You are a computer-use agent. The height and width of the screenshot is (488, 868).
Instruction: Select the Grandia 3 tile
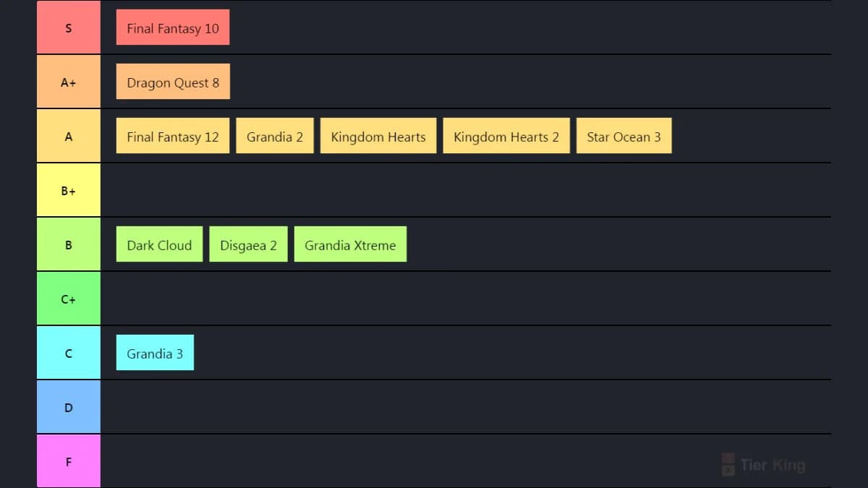(155, 353)
